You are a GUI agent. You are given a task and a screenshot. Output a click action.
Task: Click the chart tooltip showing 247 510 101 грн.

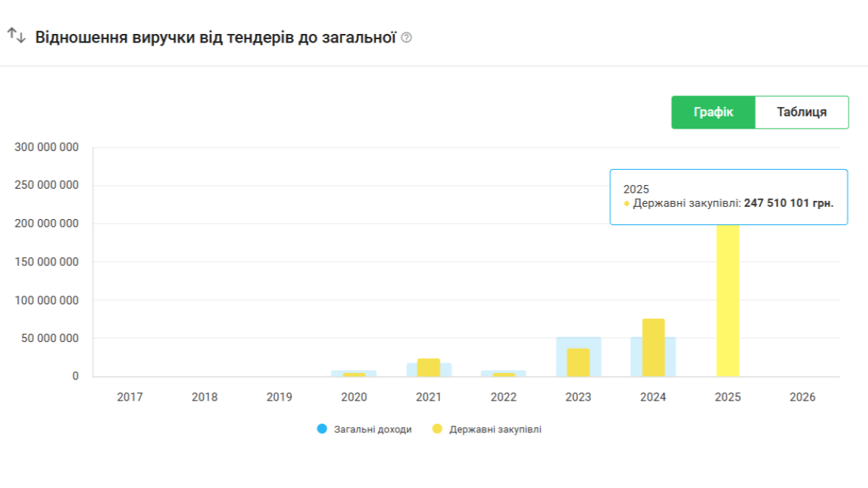(x=728, y=197)
